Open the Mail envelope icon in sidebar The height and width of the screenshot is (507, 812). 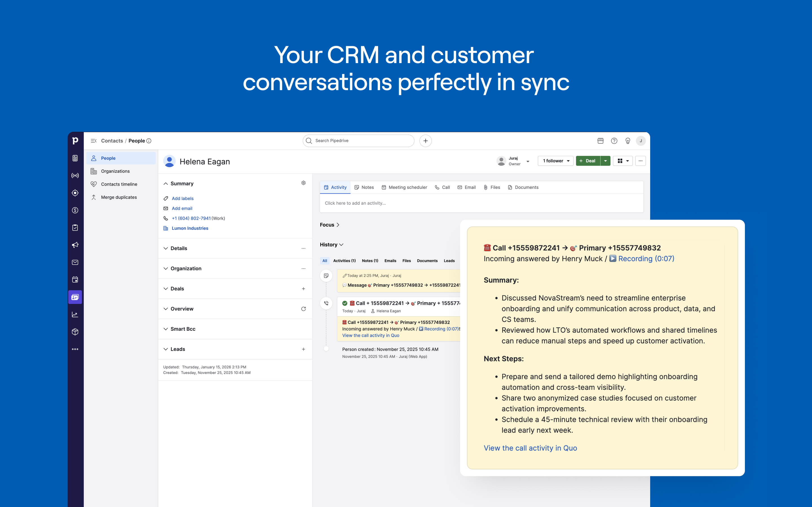75,262
